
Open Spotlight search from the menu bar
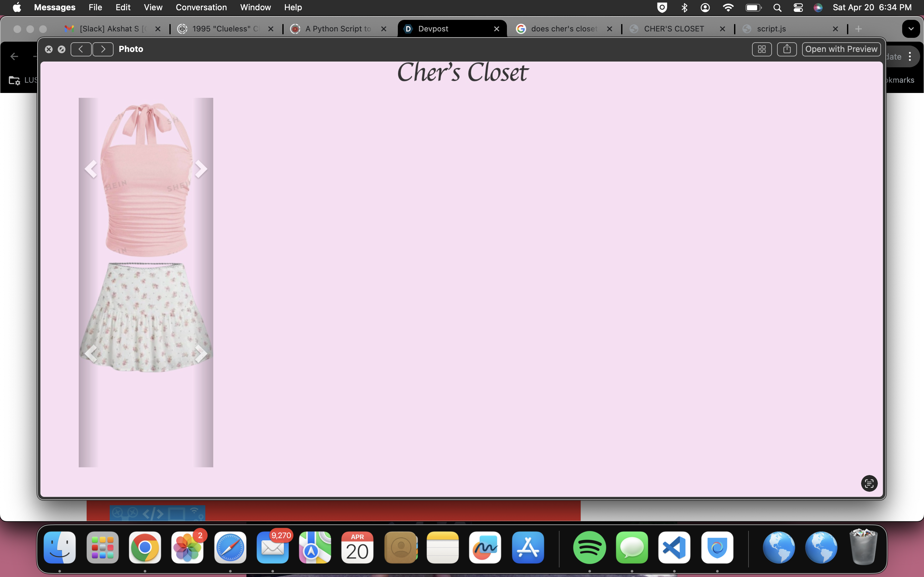[x=777, y=7]
